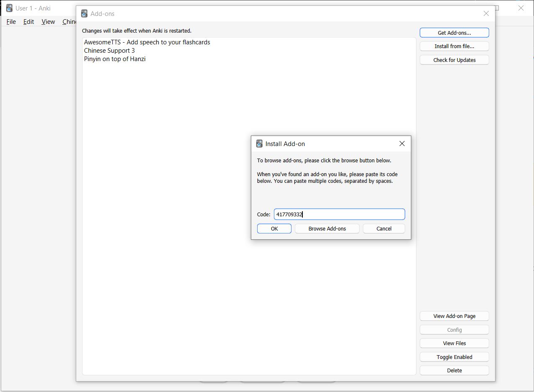The image size is (534, 392).
Task: Open the File menu in the Anki main window
Action: [x=11, y=22]
